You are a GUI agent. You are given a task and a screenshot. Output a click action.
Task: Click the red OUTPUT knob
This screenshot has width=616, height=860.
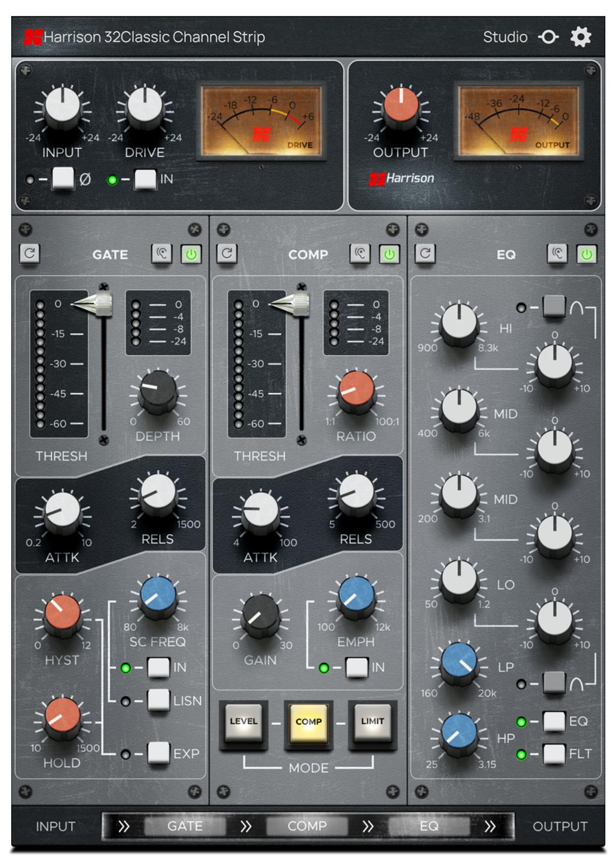(401, 108)
